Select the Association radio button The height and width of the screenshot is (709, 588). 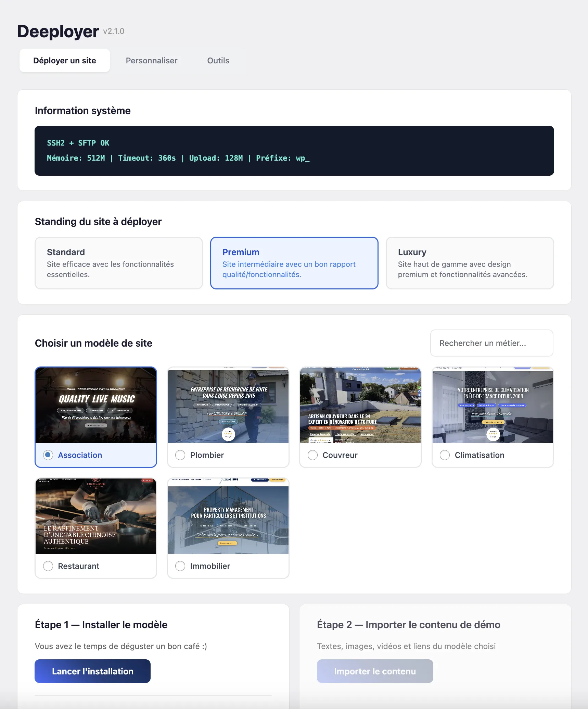(48, 455)
